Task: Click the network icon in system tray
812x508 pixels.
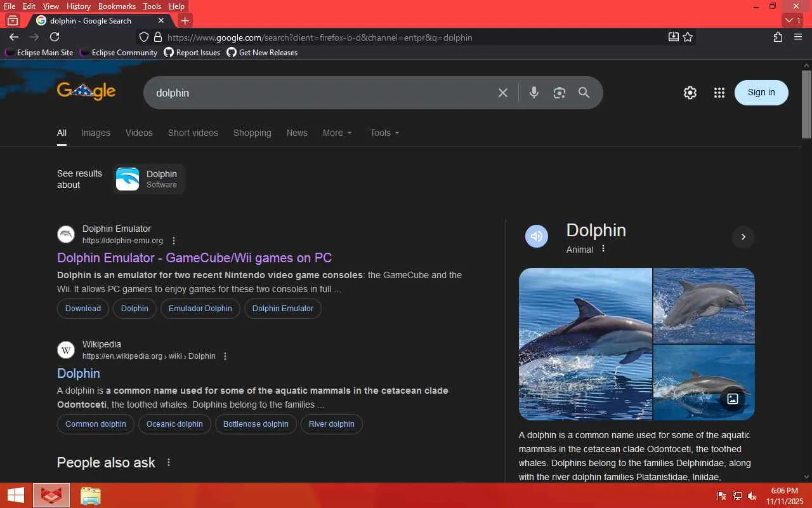Action: click(x=737, y=496)
